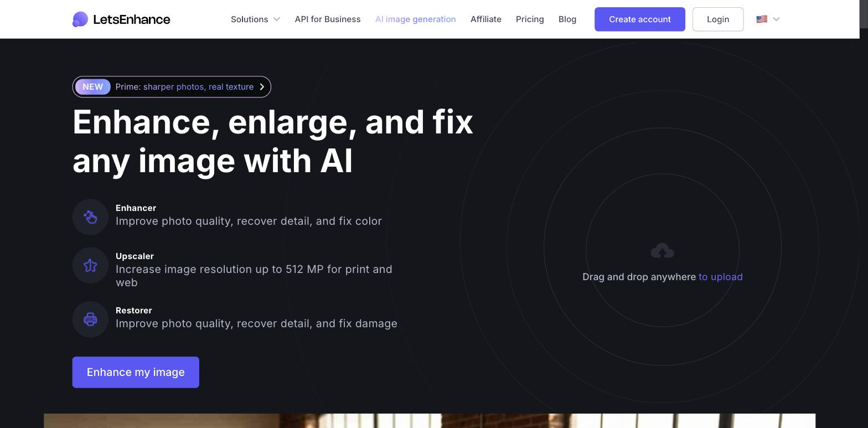
Task: Click the sample photo preview below
Action: [430, 421]
